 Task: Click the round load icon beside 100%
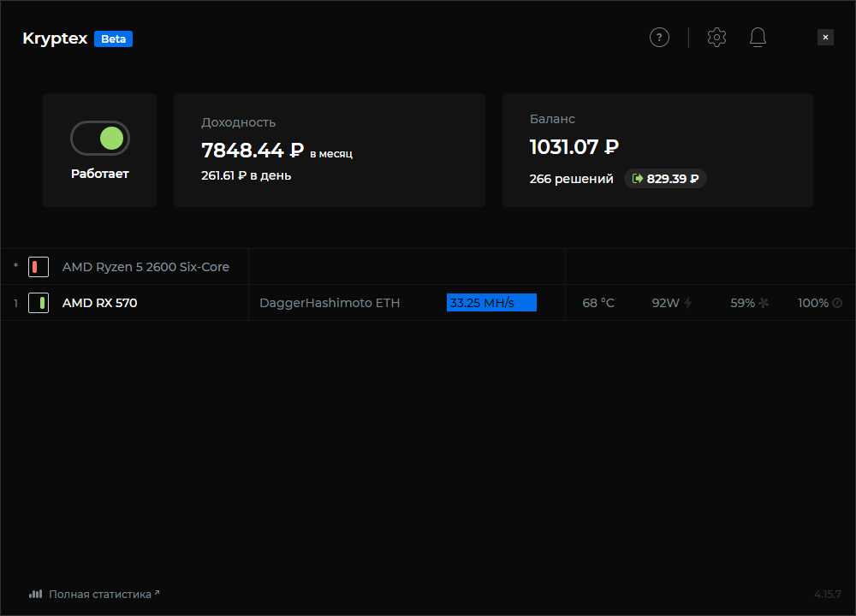point(837,303)
